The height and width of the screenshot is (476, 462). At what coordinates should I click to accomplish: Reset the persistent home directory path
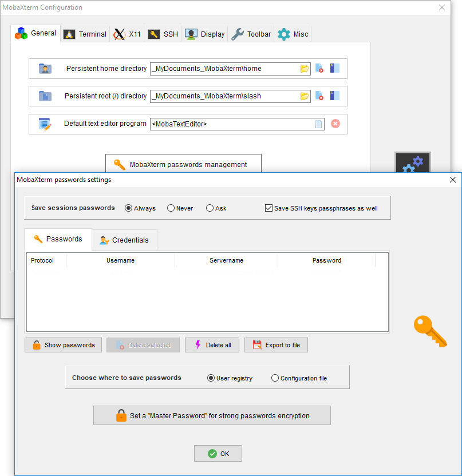click(319, 68)
